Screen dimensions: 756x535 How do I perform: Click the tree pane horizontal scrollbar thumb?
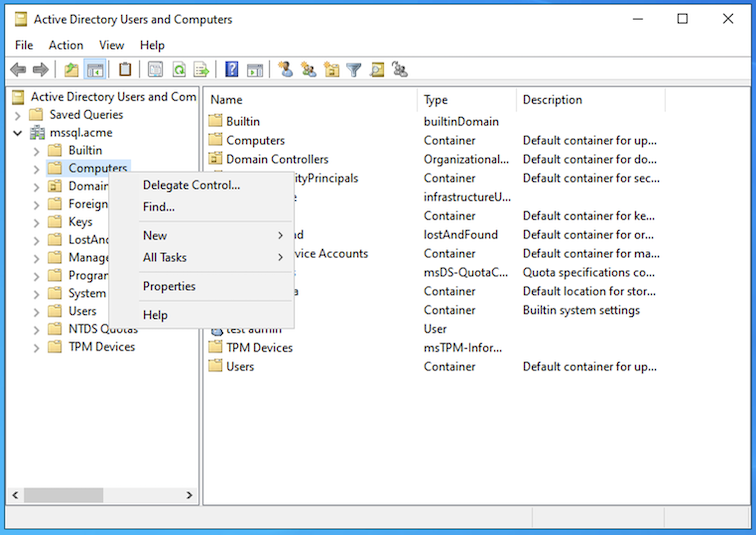click(63, 495)
